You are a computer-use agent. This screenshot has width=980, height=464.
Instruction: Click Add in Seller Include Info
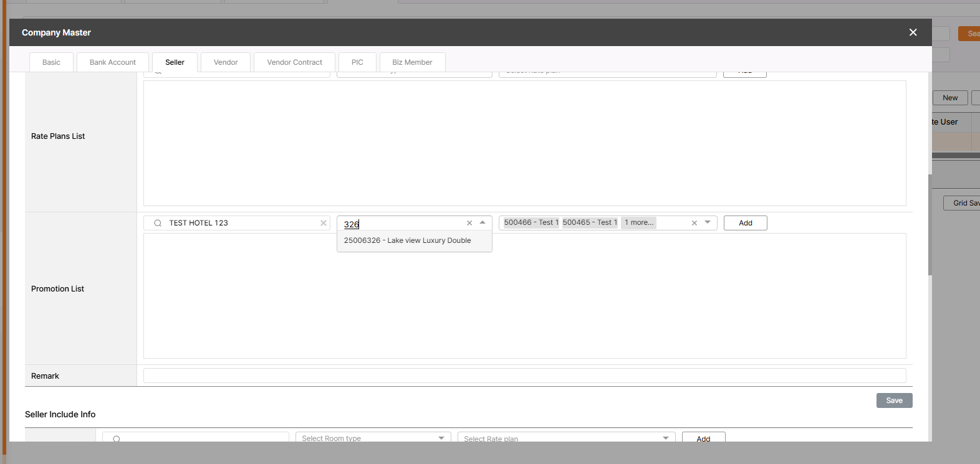click(704, 437)
